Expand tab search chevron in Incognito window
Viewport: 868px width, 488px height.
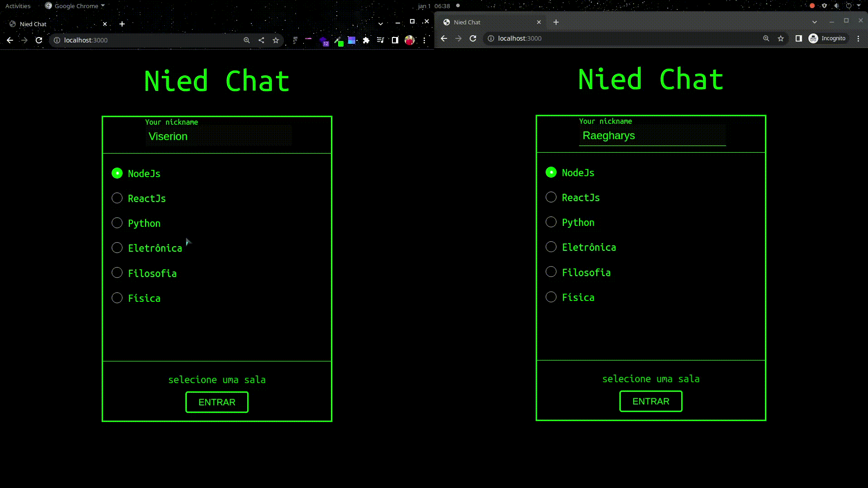tap(815, 22)
